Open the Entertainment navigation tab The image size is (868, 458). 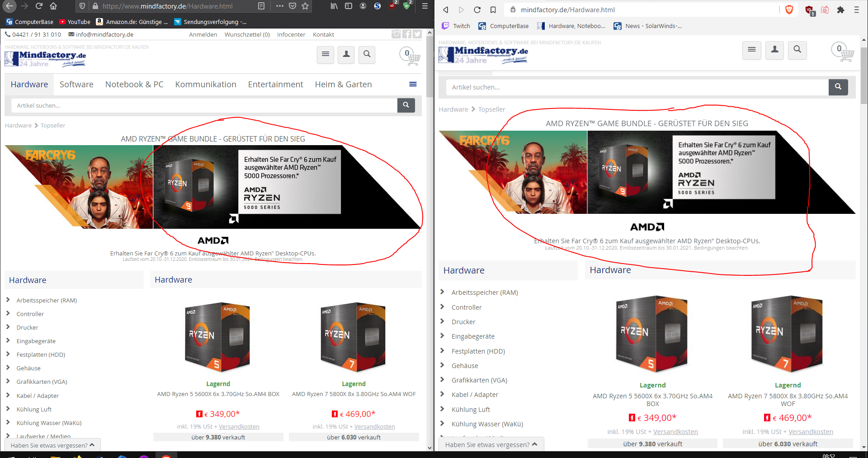[275, 85]
